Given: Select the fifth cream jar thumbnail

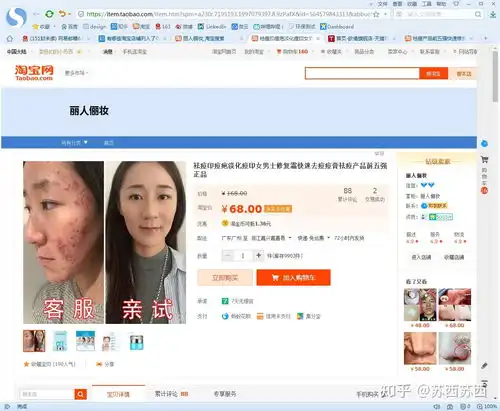Looking at the screenshot, I should pyautogui.click(x=136, y=341).
